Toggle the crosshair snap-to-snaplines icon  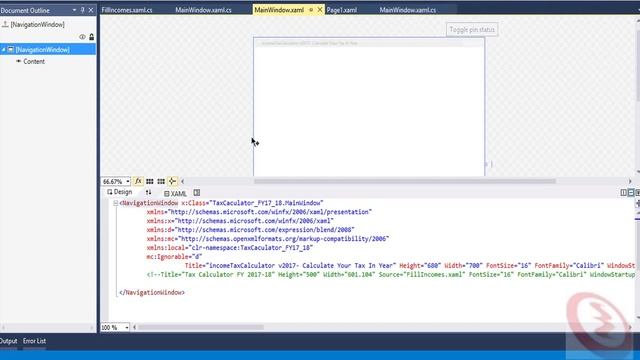coord(172,181)
